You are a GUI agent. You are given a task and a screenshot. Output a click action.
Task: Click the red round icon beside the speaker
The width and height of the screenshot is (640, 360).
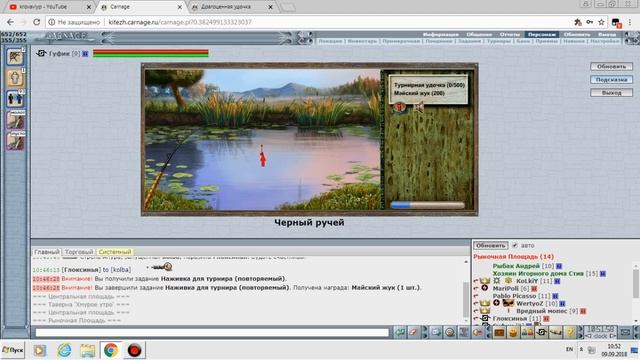point(400,107)
